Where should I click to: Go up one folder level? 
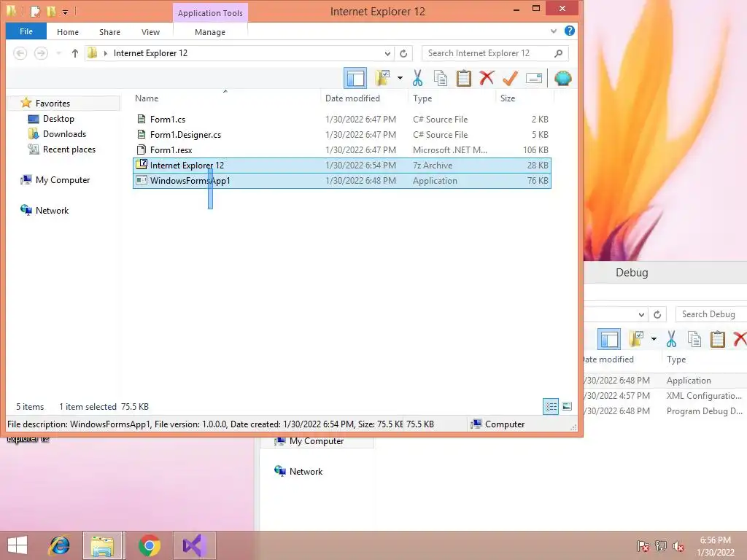pyautogui.click(x=75, y=53)
